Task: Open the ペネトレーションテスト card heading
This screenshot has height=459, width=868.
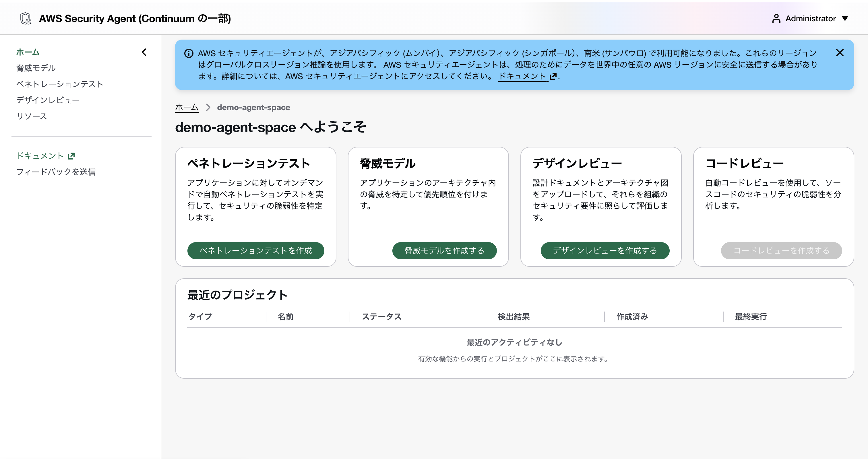Action: [249, 164]
